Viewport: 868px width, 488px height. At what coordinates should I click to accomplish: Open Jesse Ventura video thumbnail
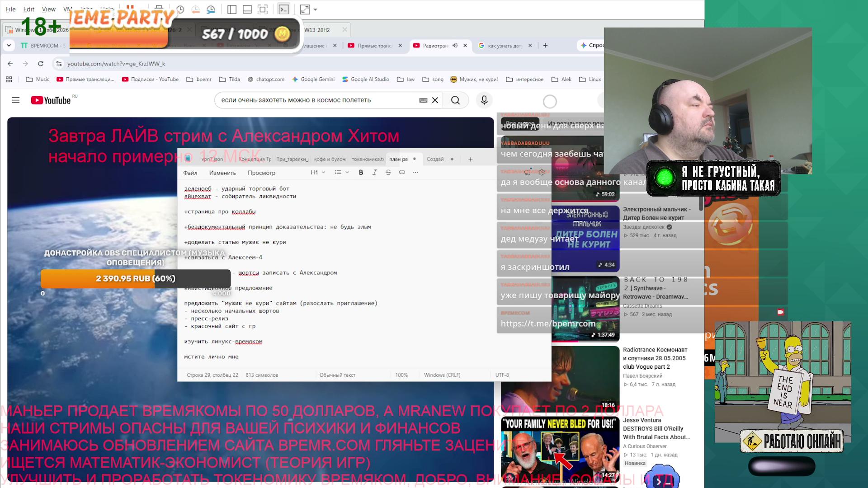pos(560,450)
